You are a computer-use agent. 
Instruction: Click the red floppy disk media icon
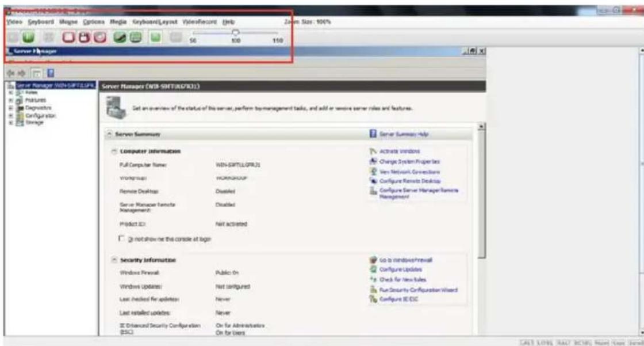(x=84, y=37)
